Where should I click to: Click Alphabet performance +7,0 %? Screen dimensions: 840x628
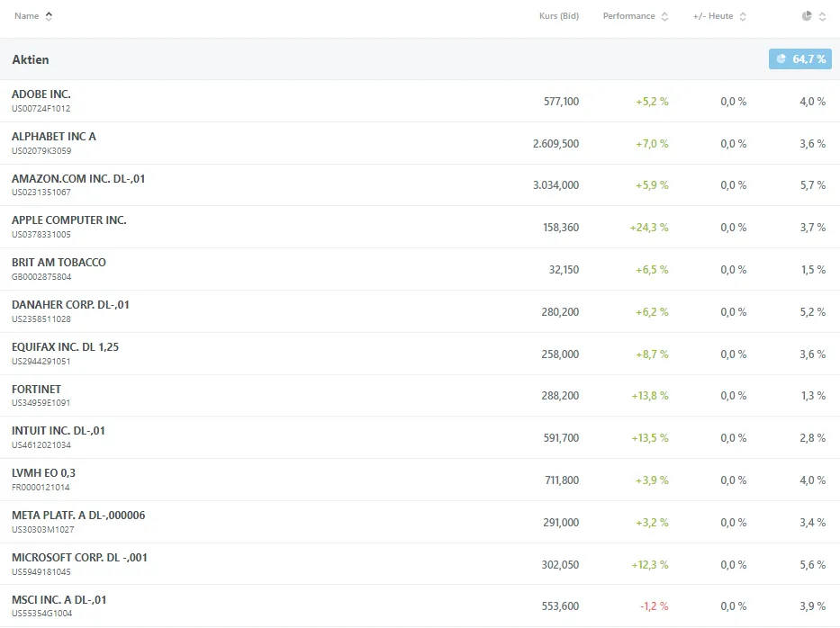[652, 143]
